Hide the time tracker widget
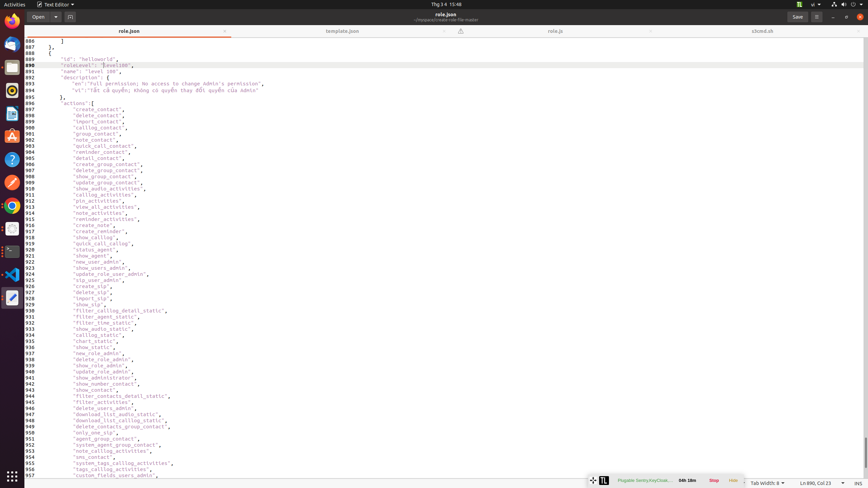 point(733,480)
